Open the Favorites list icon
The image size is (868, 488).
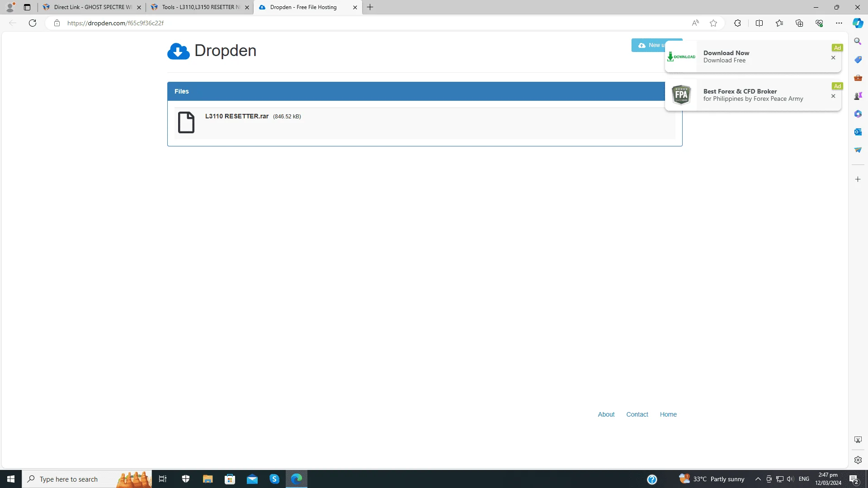tap(779, 23)
